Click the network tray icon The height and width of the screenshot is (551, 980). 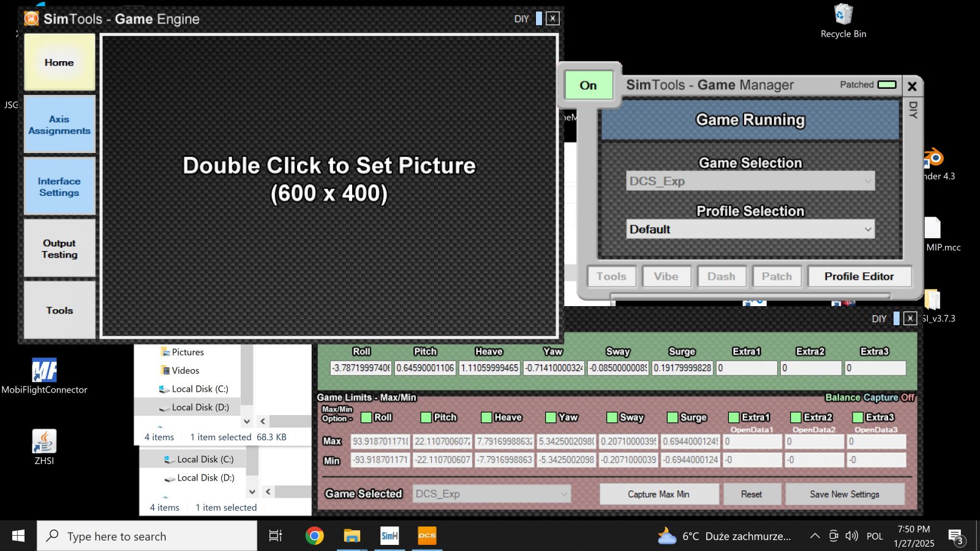833,536
